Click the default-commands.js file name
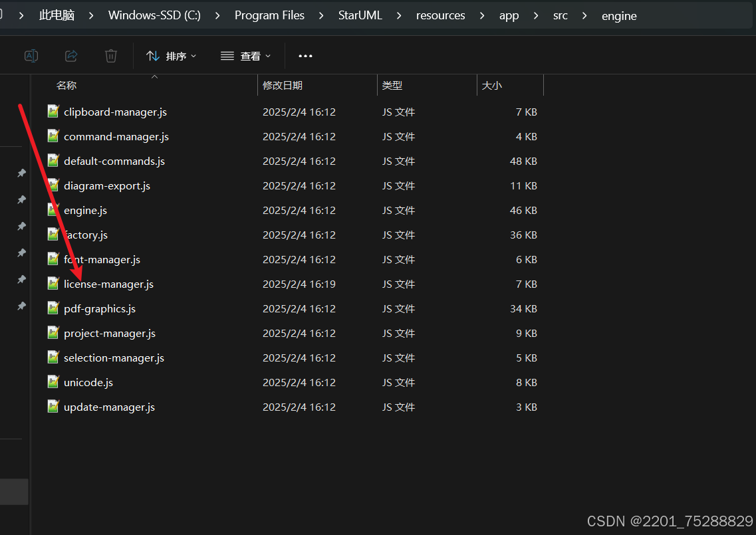Screen dimensions: 756x535 pos(114,161)
